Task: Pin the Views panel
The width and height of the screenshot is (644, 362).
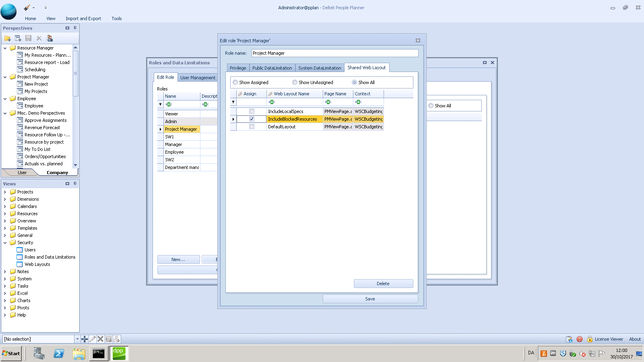Action: [x=75, y=183]
